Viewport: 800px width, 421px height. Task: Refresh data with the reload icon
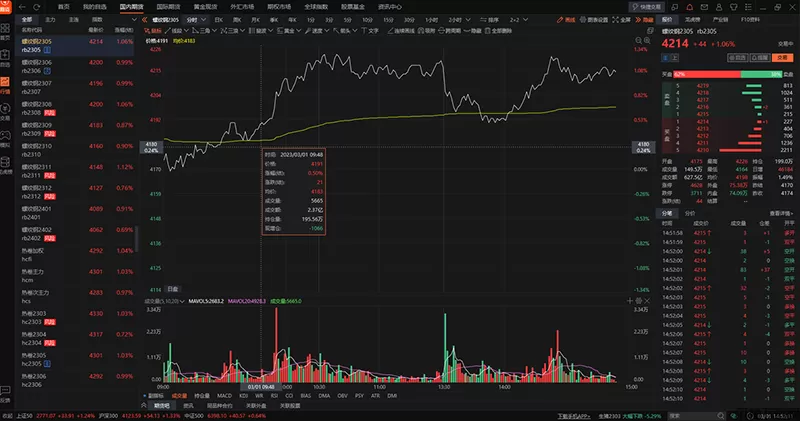[37, 7]
